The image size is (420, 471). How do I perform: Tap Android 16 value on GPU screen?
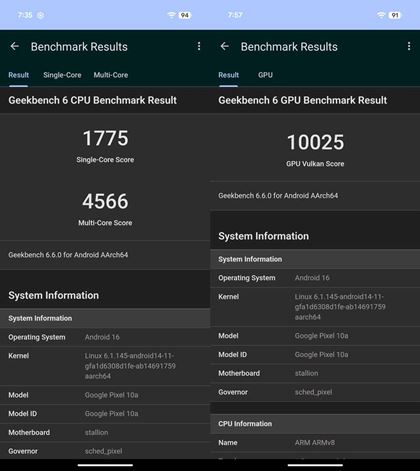tap(312, 278)
